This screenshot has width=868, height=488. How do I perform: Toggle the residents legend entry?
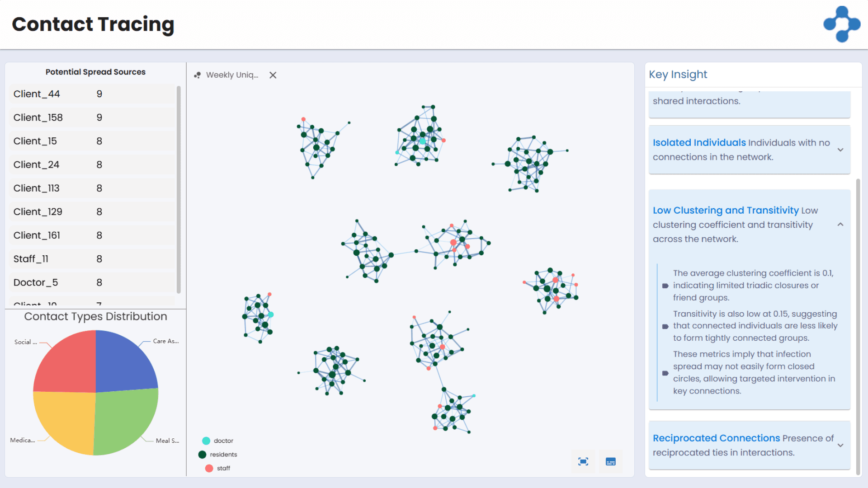(217, 455)
